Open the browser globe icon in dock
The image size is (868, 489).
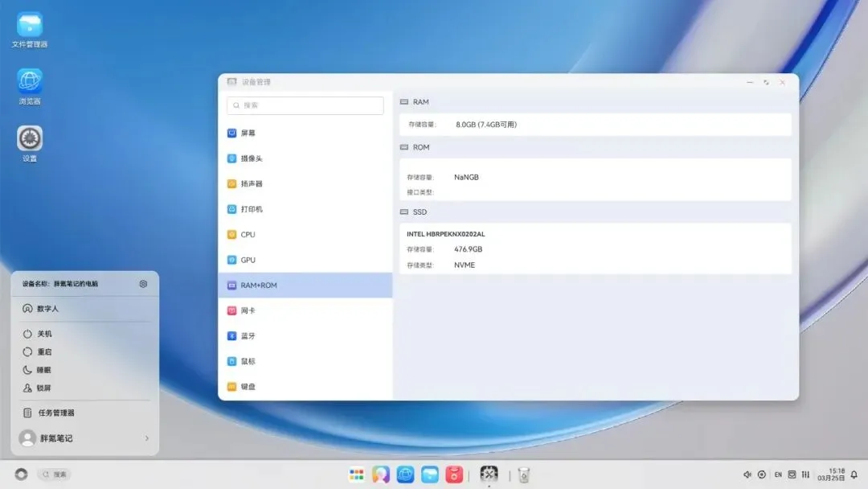coord(405,475)
